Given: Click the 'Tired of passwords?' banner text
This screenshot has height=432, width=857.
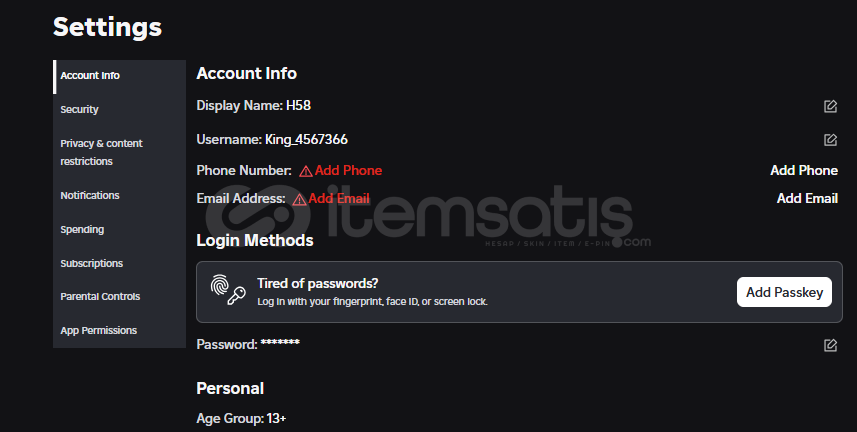Looking at the screenshot, I should tap(318, 283).
